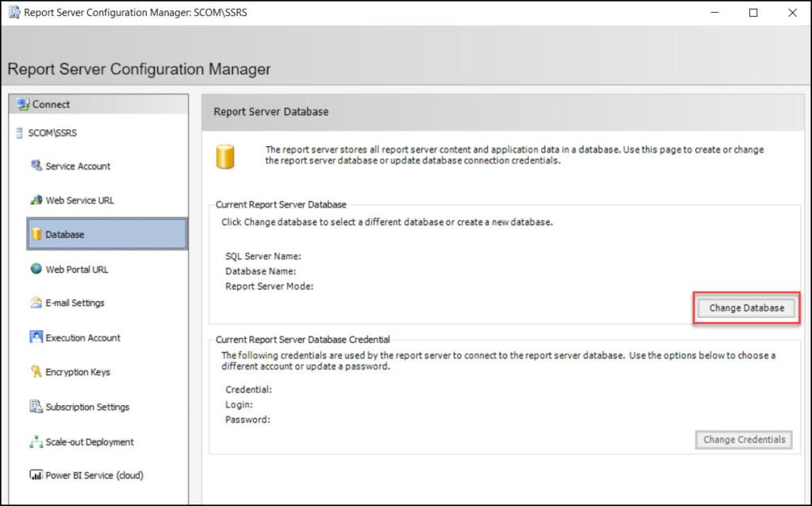This screenshot has height=506, width=812.
Task: Open Power BI Service (cloud) page
Action: (94, 475)
